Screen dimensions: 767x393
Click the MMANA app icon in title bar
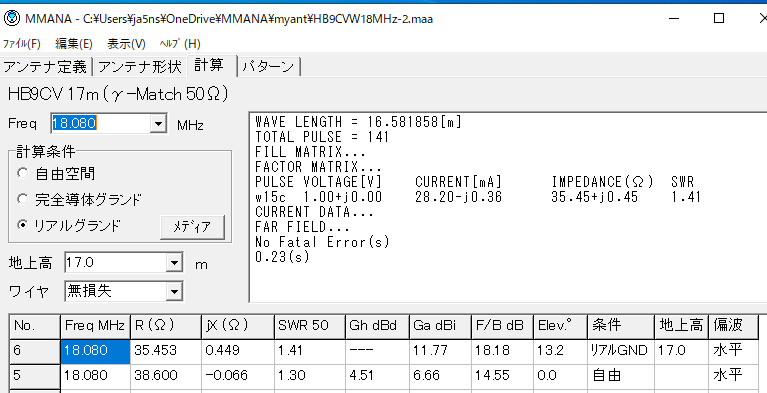[10, 19]
